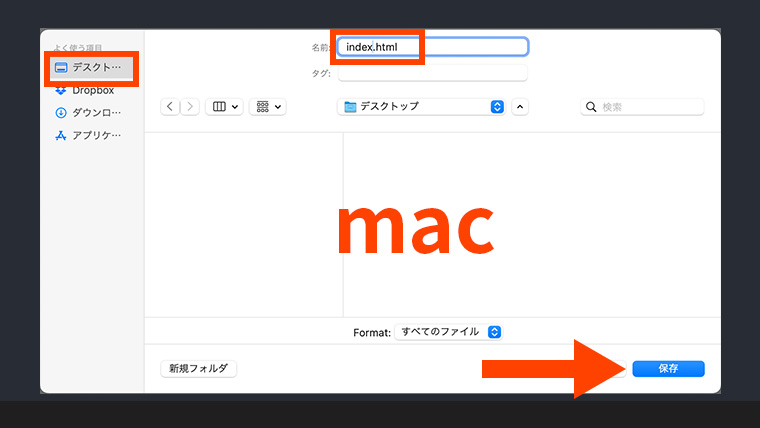
Task: Open the Dropbox sidebar location
Action: point(94,90)
